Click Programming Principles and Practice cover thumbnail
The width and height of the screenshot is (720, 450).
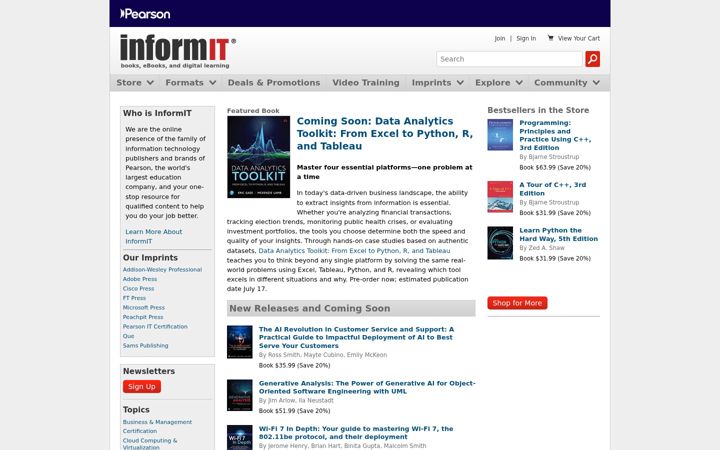tap(500, 135)
